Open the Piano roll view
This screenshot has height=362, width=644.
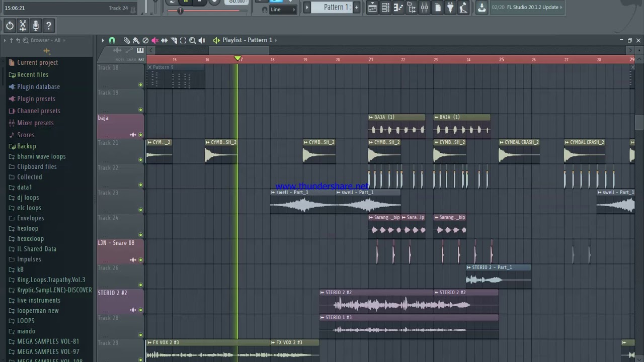(x=398, y=7)
